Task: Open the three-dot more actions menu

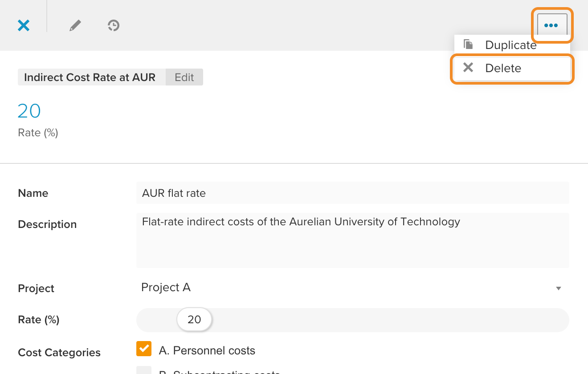Action: point(552,25)
